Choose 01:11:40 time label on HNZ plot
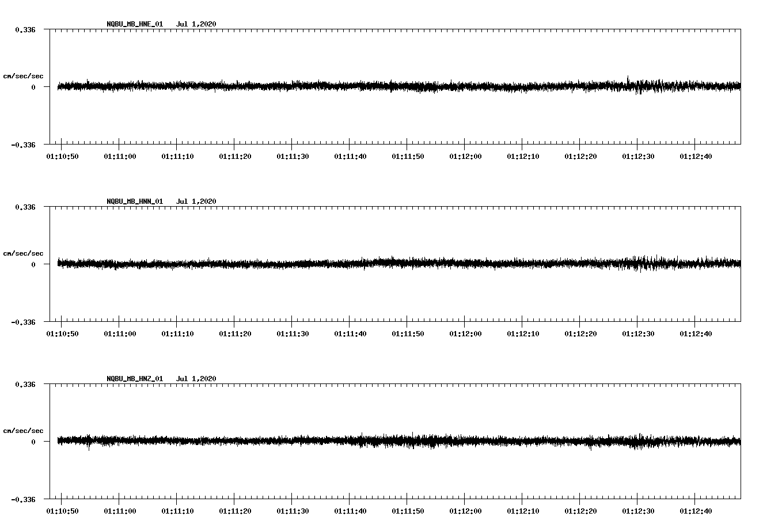The image size is (782, 532). pos(350,511)
